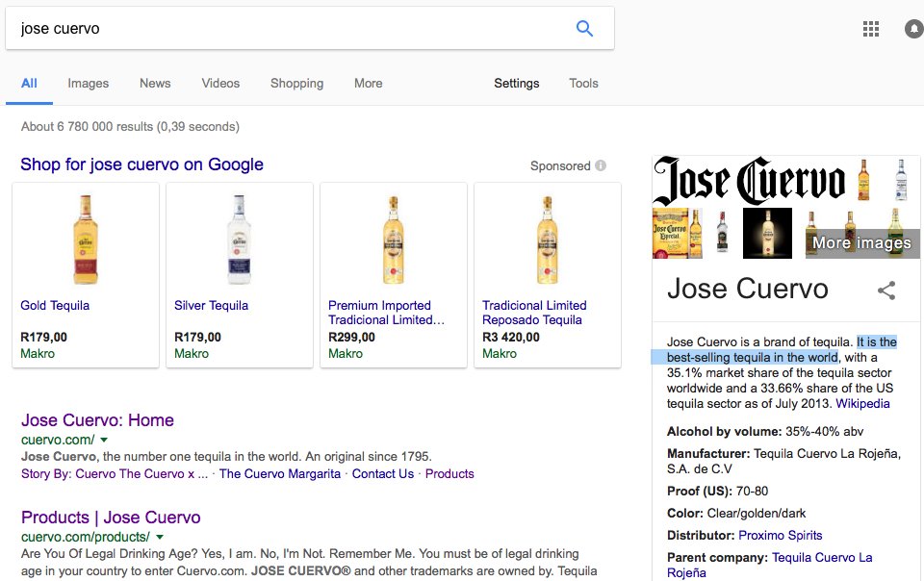
Task: Select the All results tab
Action: coord(29,84)
